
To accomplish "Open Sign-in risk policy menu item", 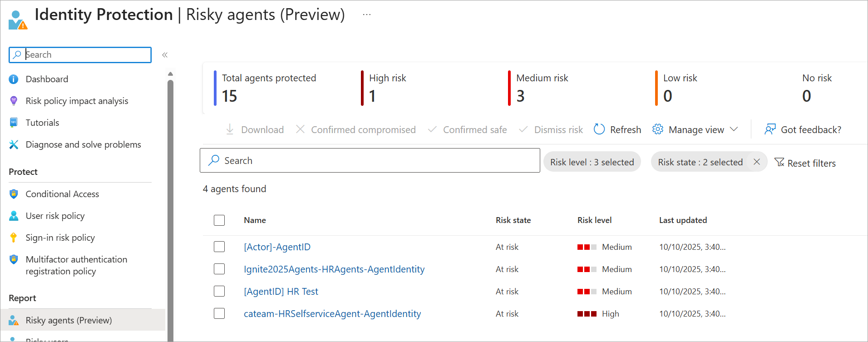I will click(x=60, y=238).
